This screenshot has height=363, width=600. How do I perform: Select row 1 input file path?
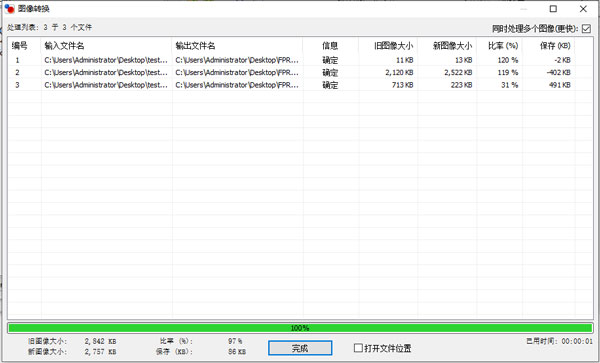106,60
